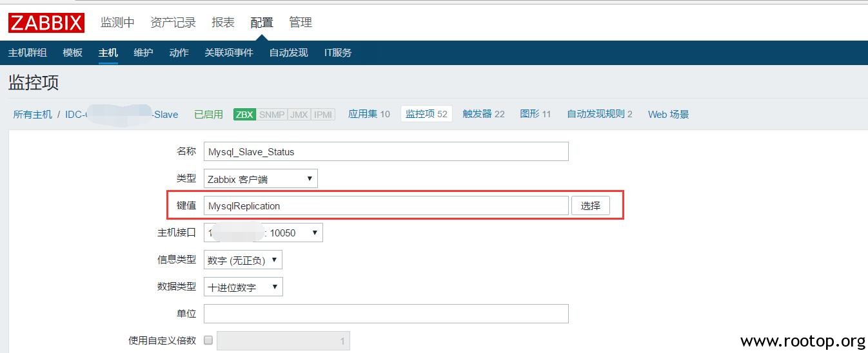Screen dimensions: 868x353
Task: Select the 主机 submenu item
Action: pos(108,53)
